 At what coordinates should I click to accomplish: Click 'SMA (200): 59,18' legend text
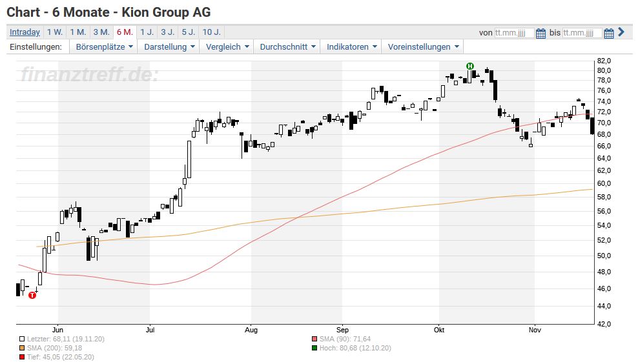click(x=54, y=348)
